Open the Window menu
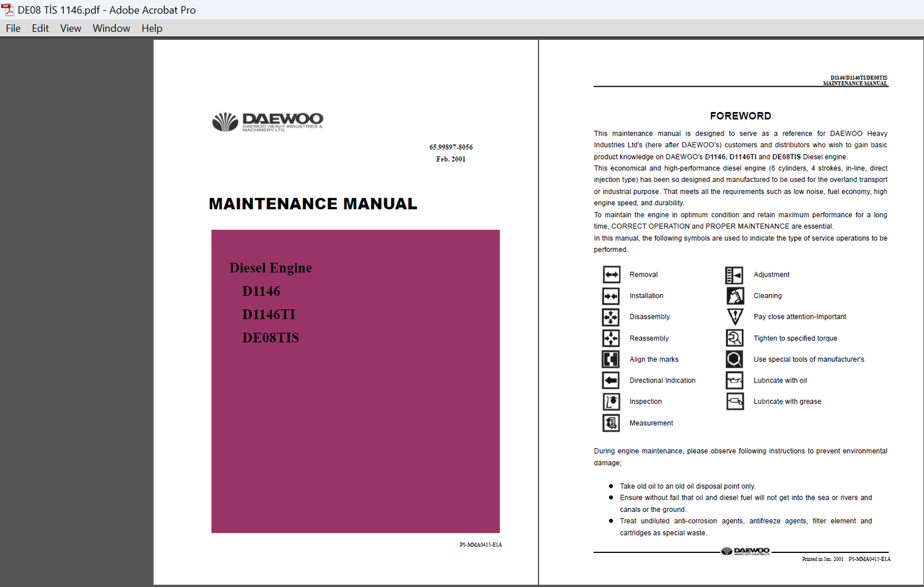The image size is (924, 587). (x=111, y=28)
